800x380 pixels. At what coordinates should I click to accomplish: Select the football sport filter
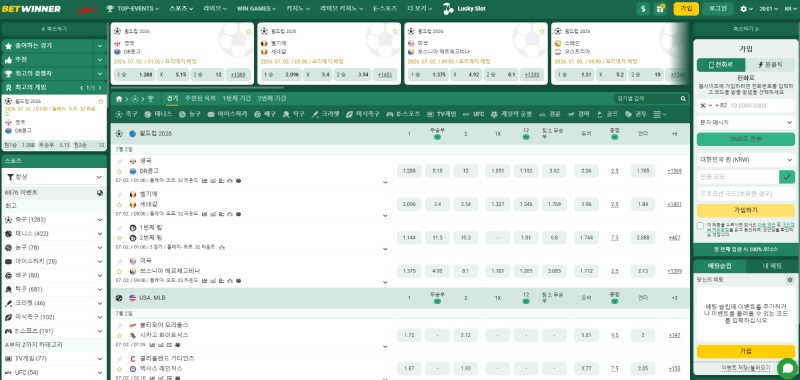tap(126, 114)
